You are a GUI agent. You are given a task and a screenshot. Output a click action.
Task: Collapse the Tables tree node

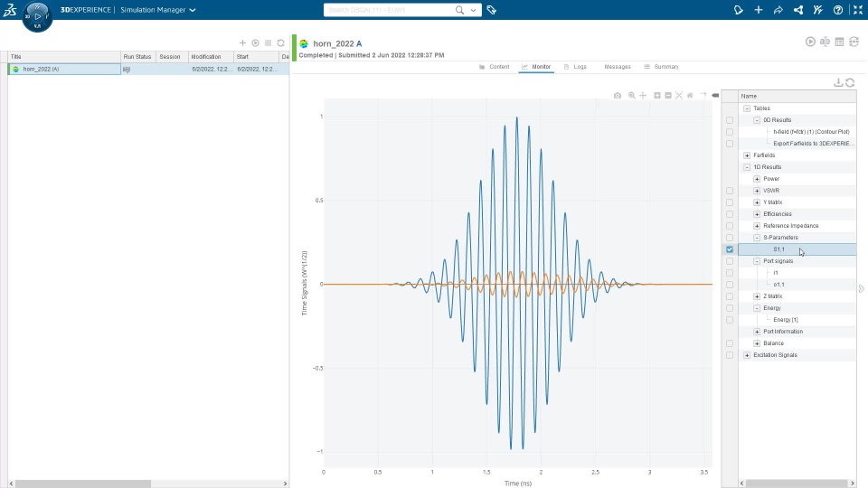[747, 108]
